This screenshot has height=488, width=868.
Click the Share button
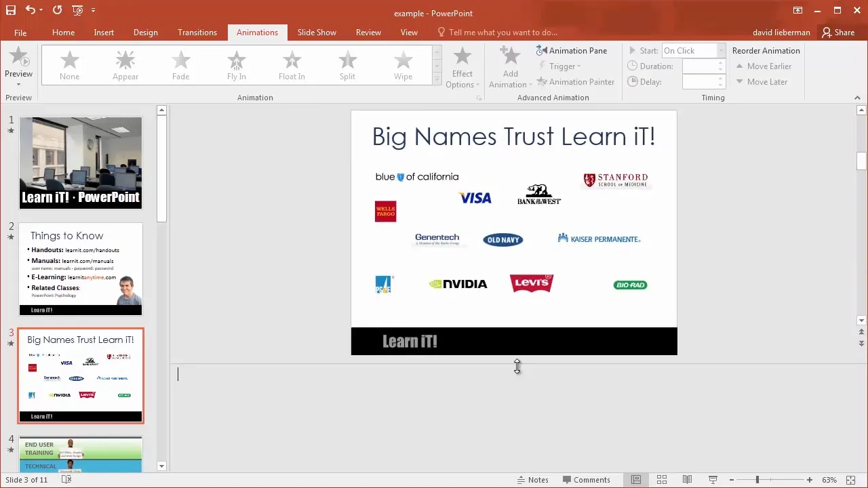837,33
